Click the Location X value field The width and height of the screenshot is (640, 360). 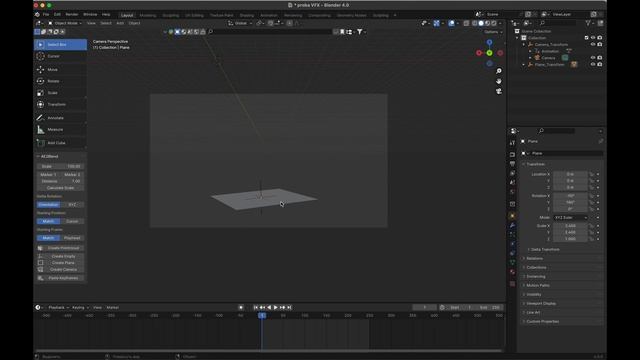tap(570, 174)
